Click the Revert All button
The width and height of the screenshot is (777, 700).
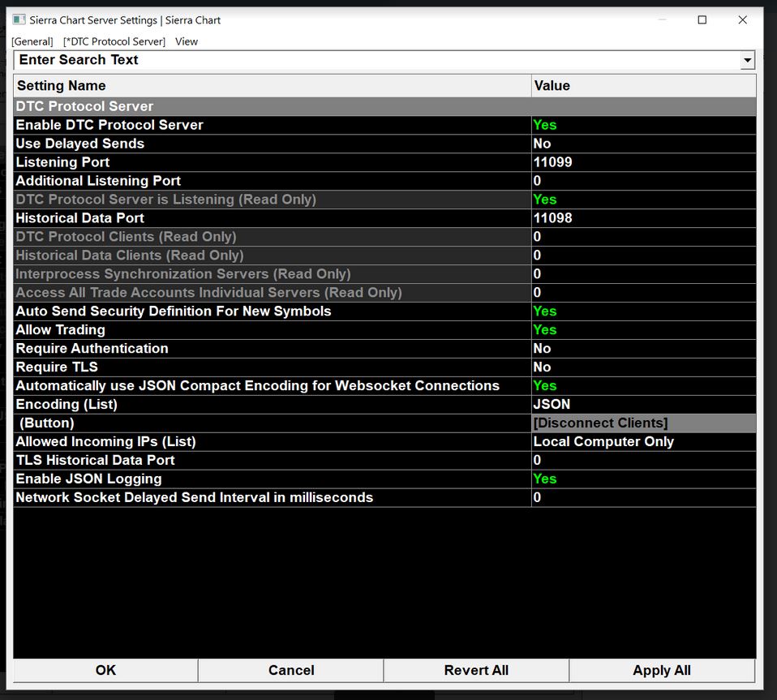pyautogui.click(x=476, y=670)
